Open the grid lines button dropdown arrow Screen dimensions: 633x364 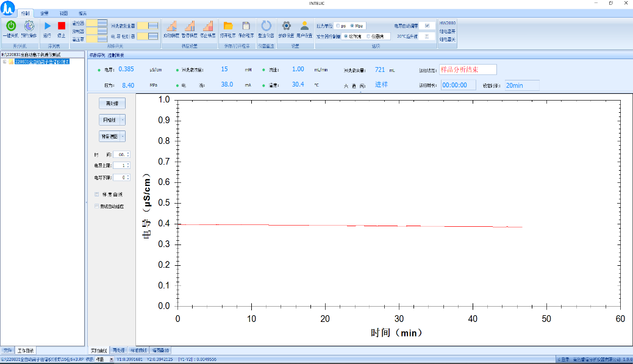point(123,120)
